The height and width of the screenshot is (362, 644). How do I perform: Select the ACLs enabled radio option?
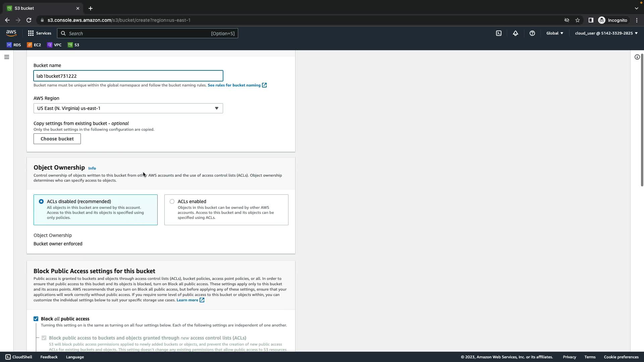[172, 201]
